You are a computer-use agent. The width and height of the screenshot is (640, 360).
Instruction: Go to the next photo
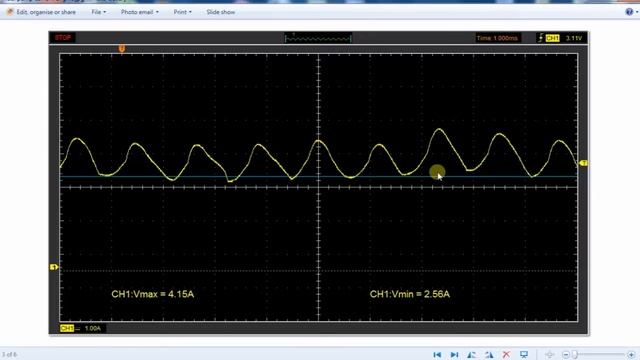click(x=454, y=354)
